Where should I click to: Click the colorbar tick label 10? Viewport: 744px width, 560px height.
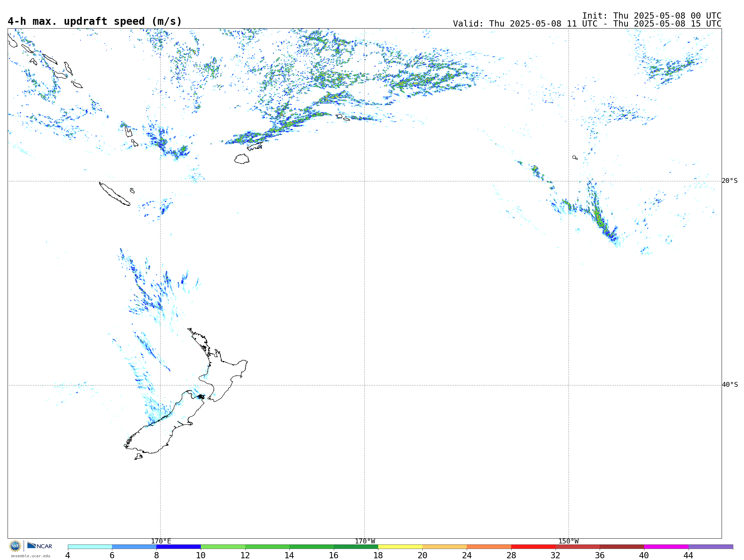point(201,555)
